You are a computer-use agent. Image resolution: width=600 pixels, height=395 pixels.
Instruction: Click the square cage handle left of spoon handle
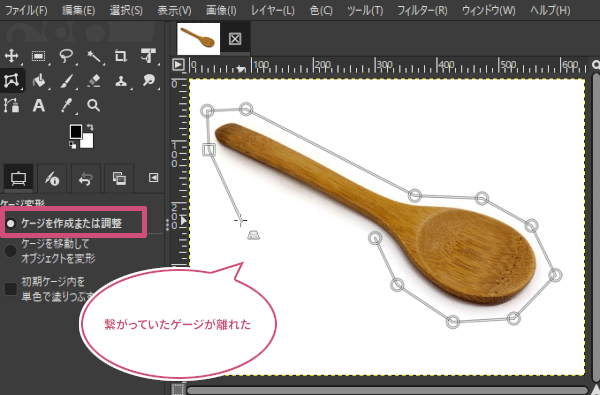pos(209,150)
